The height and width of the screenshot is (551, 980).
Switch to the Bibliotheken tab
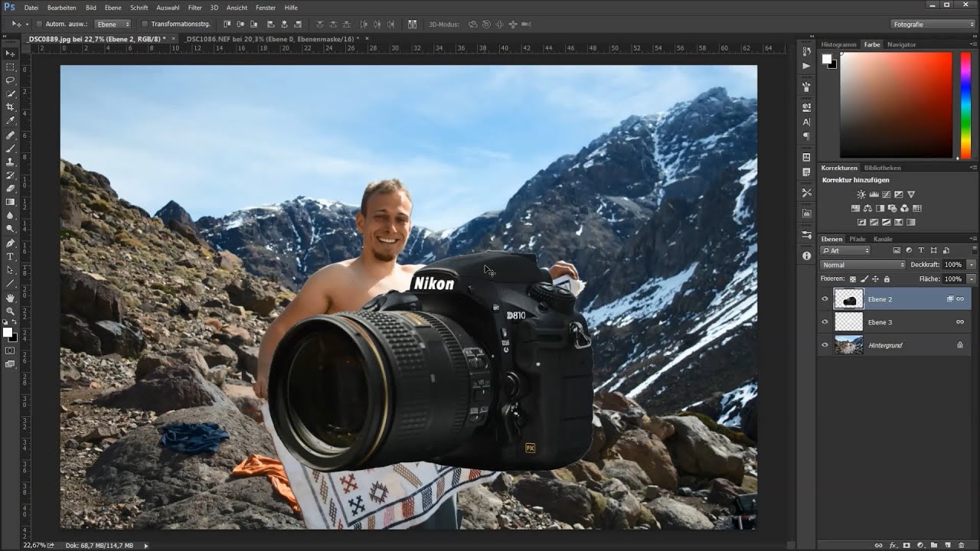pos(882,168)
